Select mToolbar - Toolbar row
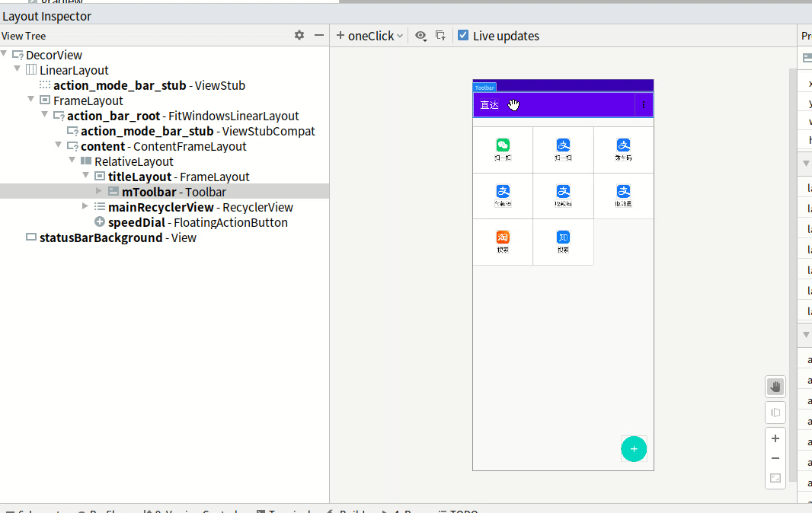Screen dimensions: 812x513 click(x=165, y=192)
